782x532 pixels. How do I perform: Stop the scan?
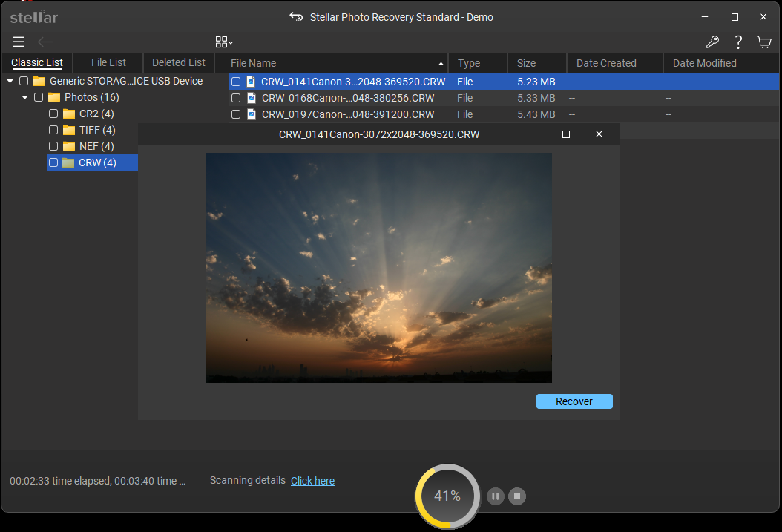517,496
